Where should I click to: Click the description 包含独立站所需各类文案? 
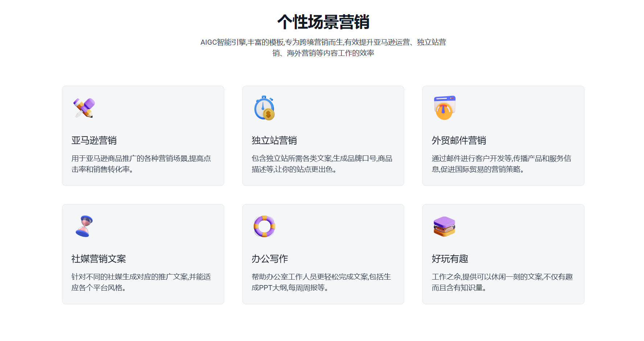(322, 164)
